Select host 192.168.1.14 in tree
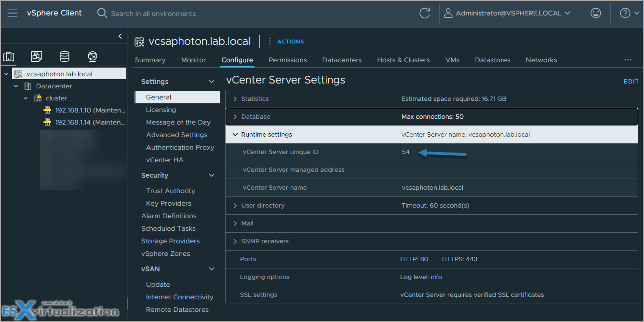This screenshot has width=644, height=322. [90, 122]
